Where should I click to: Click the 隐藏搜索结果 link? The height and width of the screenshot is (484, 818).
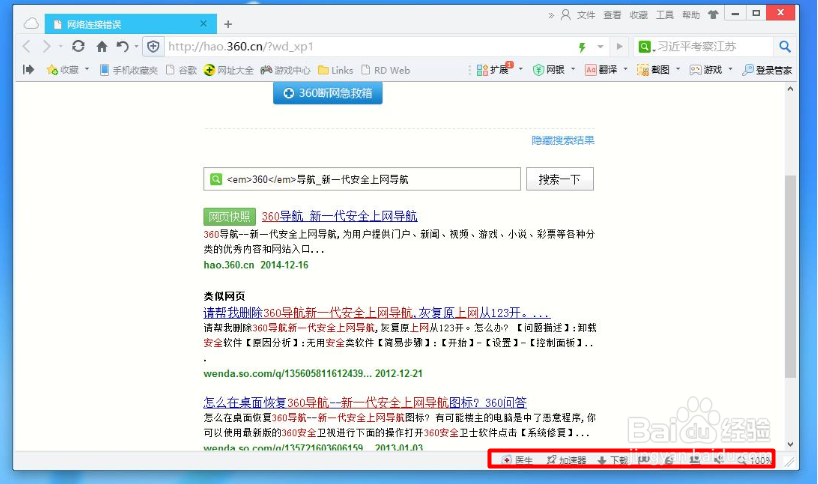pyautogui.click(x=563, y=140)
